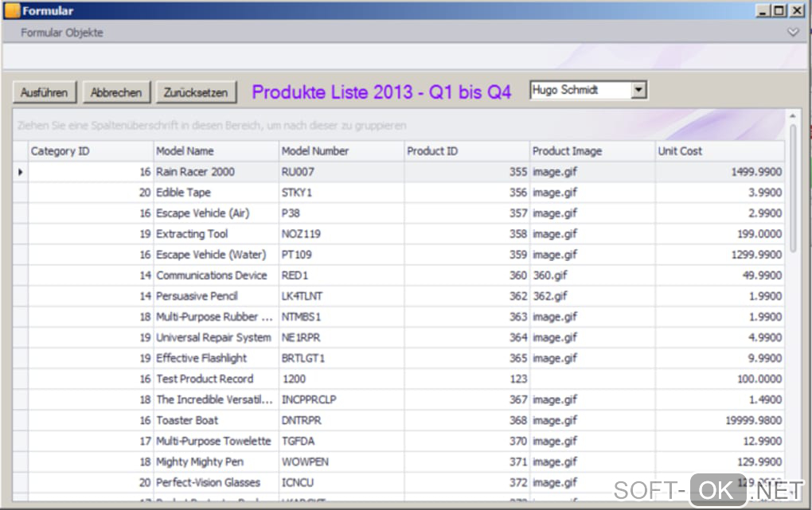The image size is (812, 510).
Task: Click model number LK4TLNT
Action: pyautogui.click(x=302, y=296)
